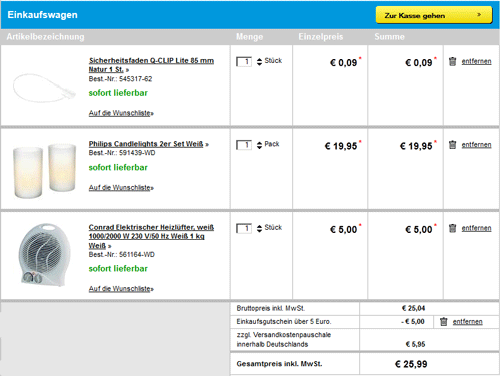500x376 pixels.
Task: Add Philips Candlelights to Wunschliste
Action: (x=121, y=188)
